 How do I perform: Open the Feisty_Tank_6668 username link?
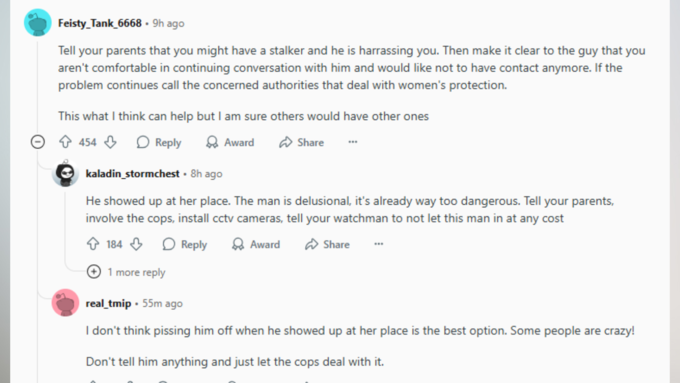point(100,23)
